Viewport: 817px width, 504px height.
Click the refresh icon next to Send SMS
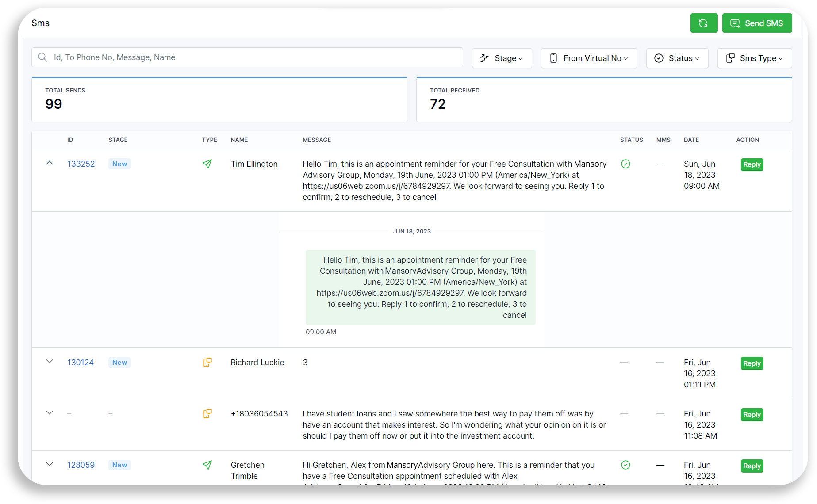[704, 23]
